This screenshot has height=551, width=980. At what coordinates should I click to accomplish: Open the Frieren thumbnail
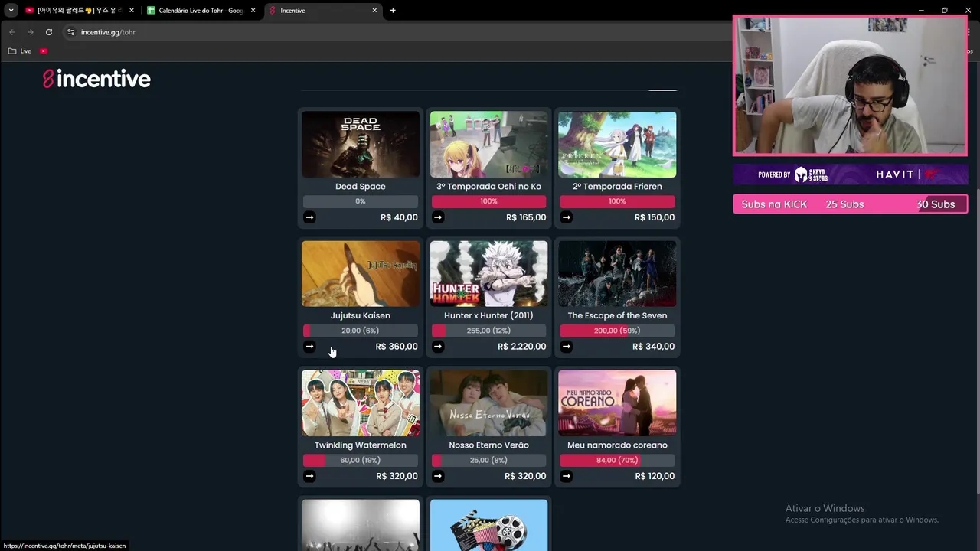[617, 145]
